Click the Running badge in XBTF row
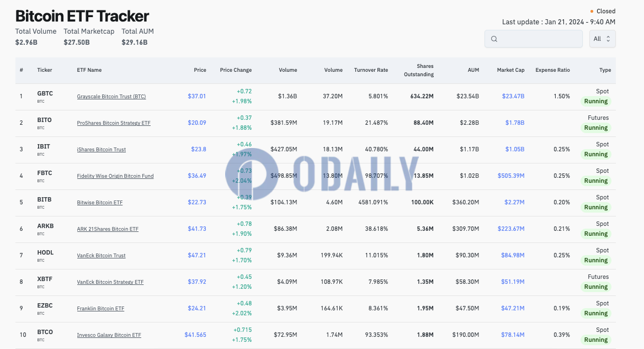The image size is (644, 349). pos(595,287)
